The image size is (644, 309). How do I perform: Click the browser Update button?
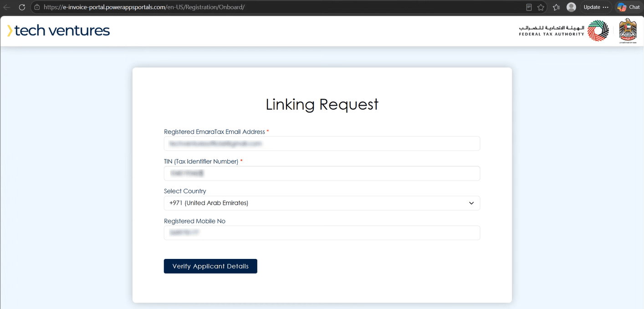click(x=596, y=7)
